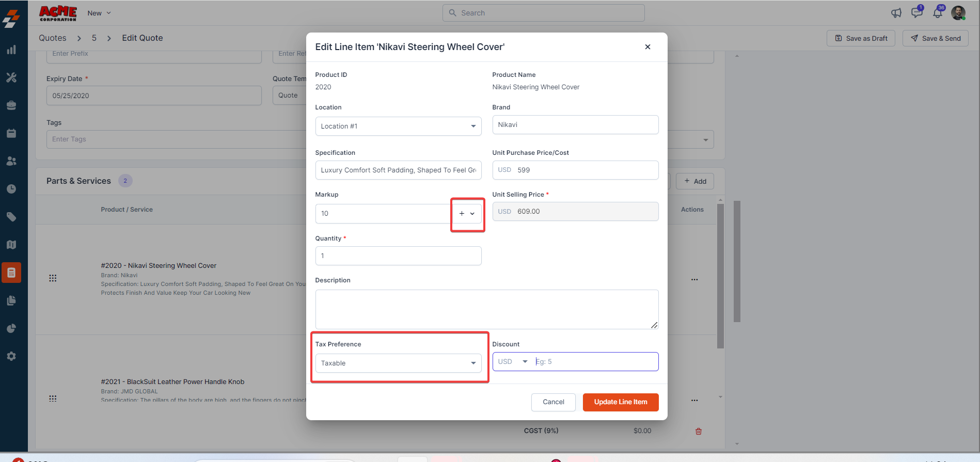Viewport: 980px width, 462px height.
Task: Click the user profile avatar
Action: [958, 13]
